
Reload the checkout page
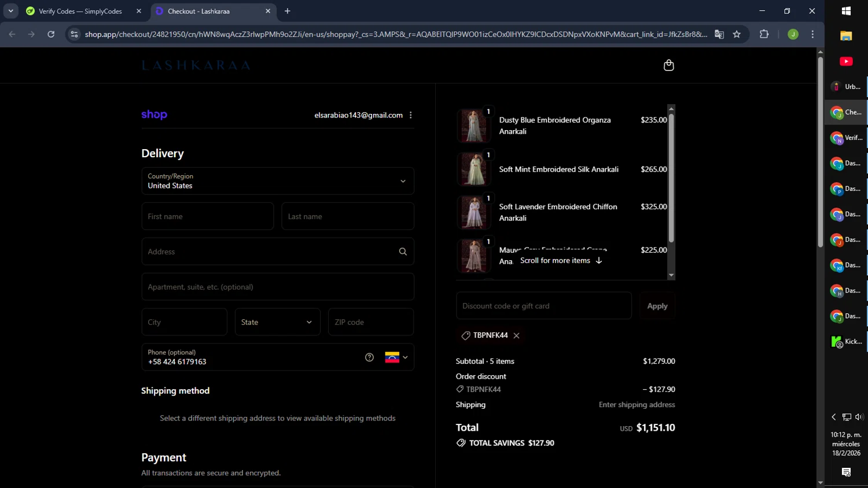[x=51, y=34]
